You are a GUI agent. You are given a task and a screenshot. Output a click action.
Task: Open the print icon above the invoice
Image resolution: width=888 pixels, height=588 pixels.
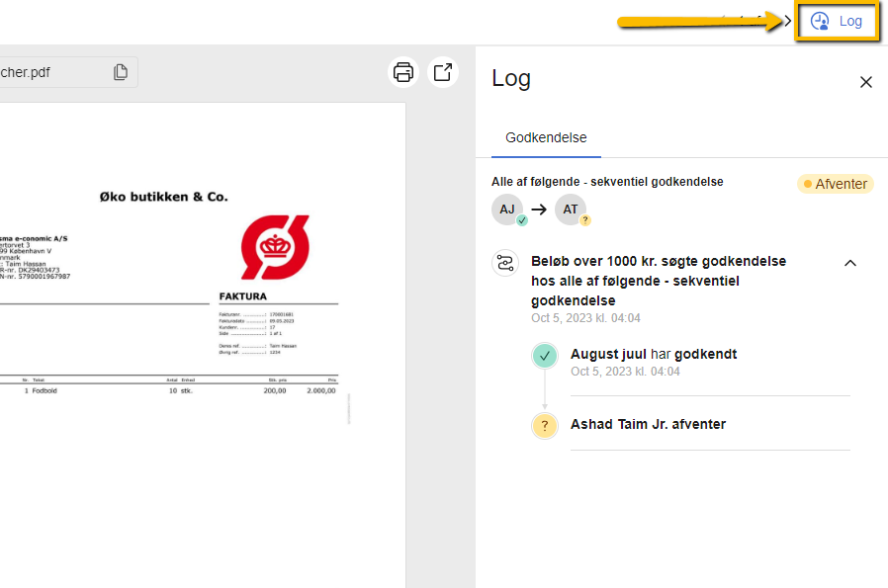tap(403, 71)
